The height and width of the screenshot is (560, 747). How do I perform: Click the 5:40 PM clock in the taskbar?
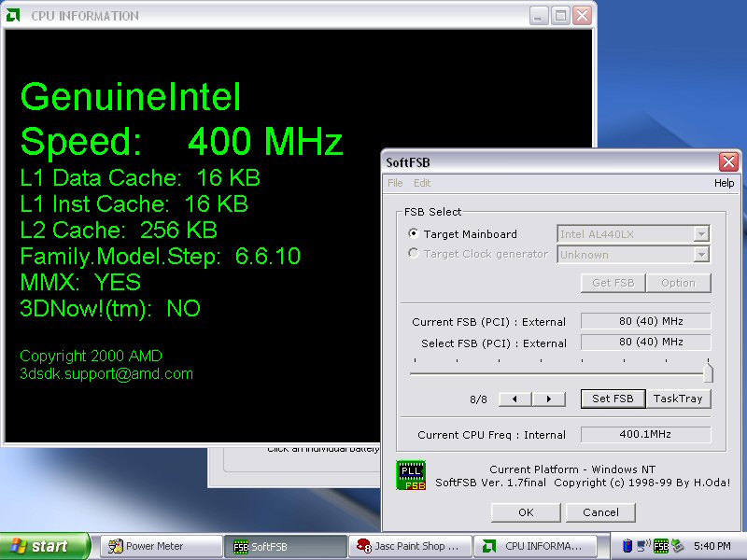[712, 546]
